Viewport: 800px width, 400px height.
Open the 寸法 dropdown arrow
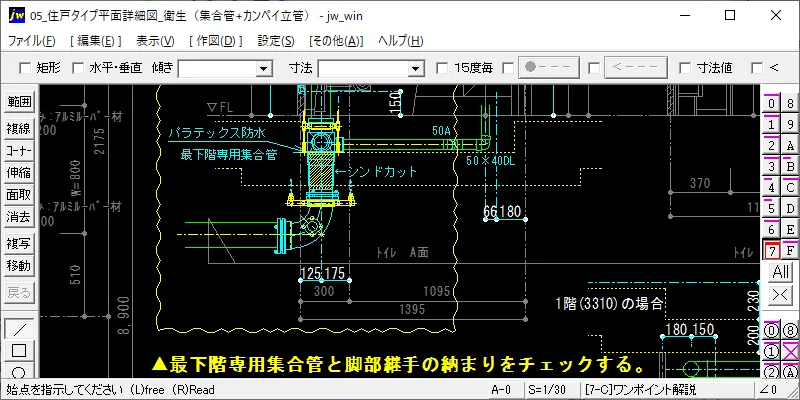click(416, 68)
